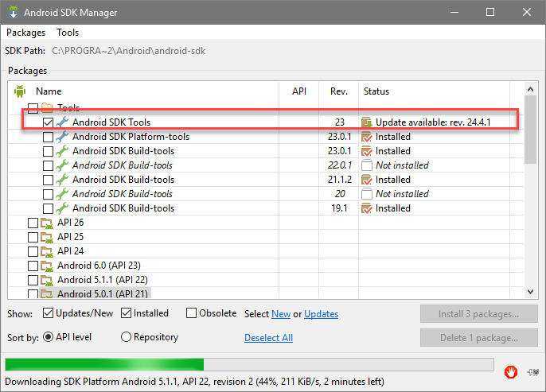Image resolution: width=546 pixels, height=392 pixels.
Task: Click the Android 6.0 (API 23) folder icon
Action: [x=47, y=266]
